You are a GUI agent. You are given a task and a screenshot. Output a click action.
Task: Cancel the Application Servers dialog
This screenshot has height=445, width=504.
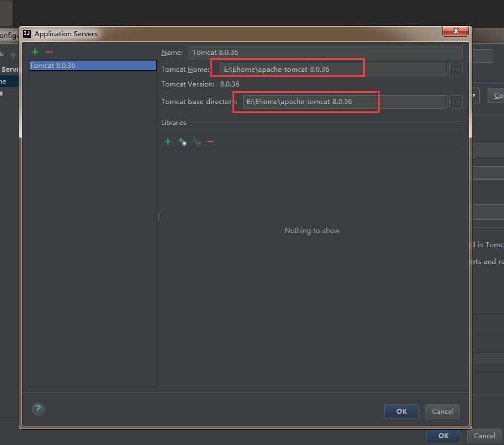coord(442,411)
